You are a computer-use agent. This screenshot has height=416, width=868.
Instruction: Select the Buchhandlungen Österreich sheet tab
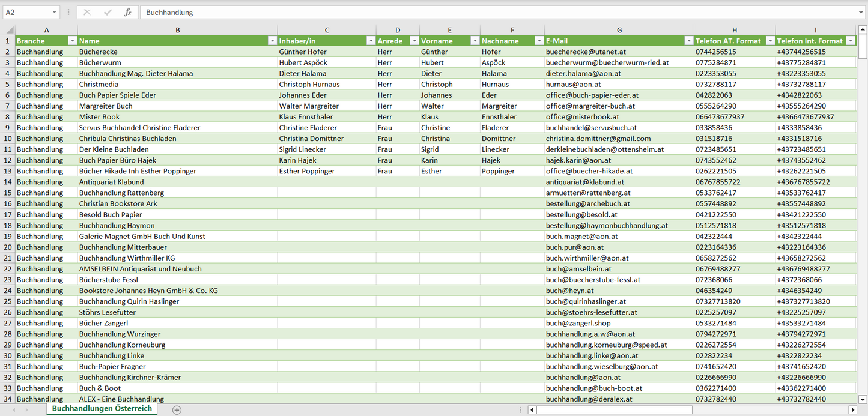(102, 409)
